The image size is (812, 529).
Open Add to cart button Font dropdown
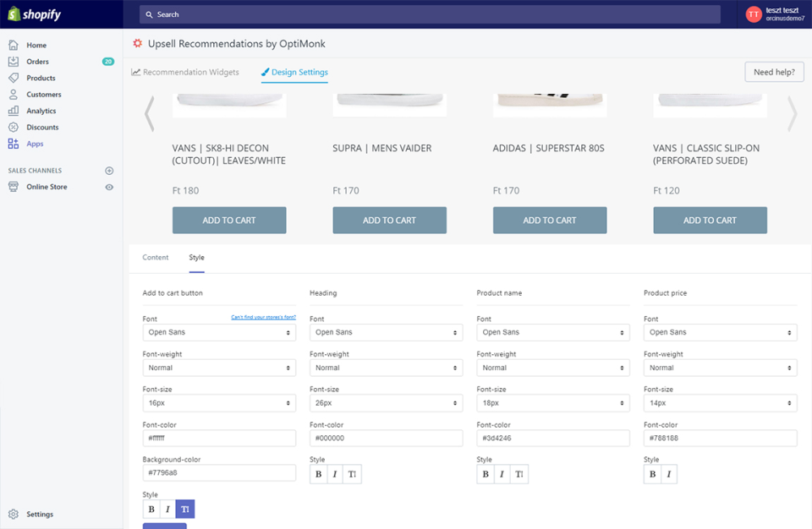pyautogui.click(x=219, y=332)
